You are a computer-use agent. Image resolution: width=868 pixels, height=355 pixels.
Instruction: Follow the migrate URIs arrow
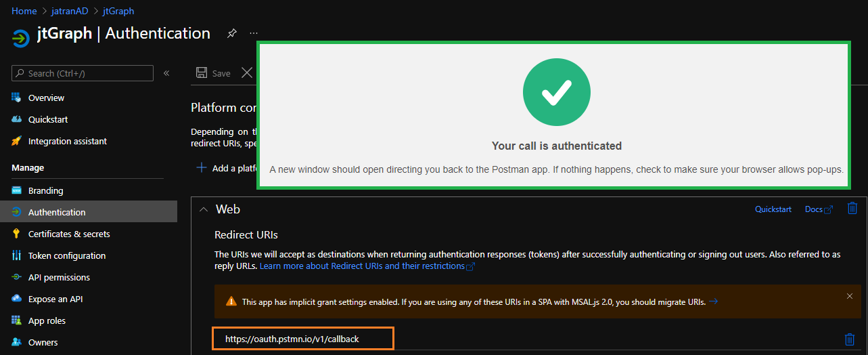[x=713, y=301]
